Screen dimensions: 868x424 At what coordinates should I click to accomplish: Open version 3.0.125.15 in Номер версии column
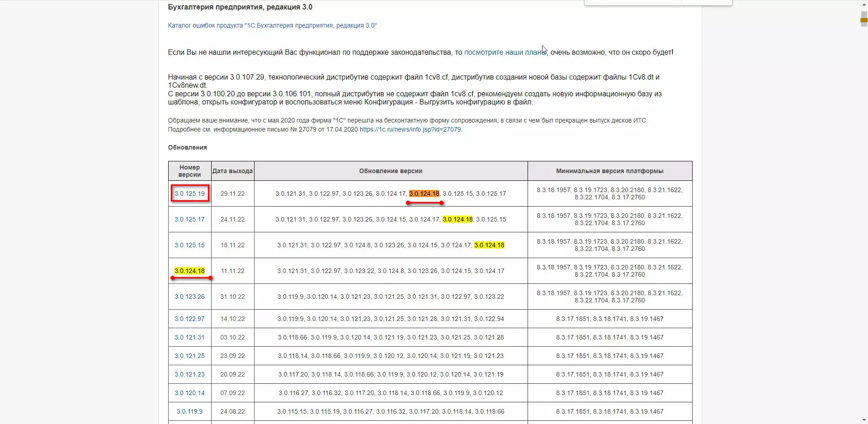[x=189, y=245]
